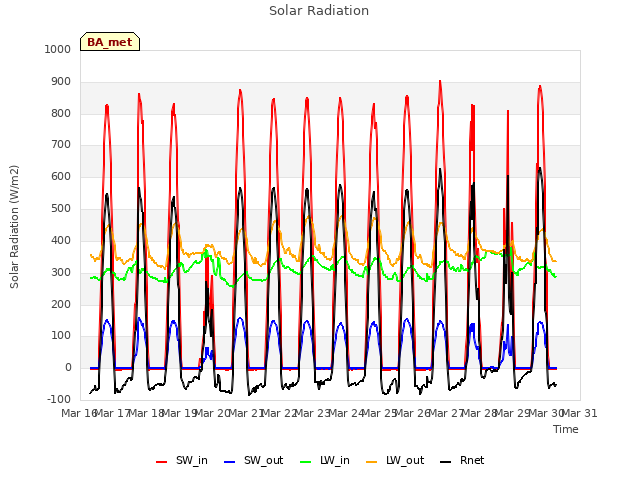Click the 100 y-axis tick label

(61, 336)
